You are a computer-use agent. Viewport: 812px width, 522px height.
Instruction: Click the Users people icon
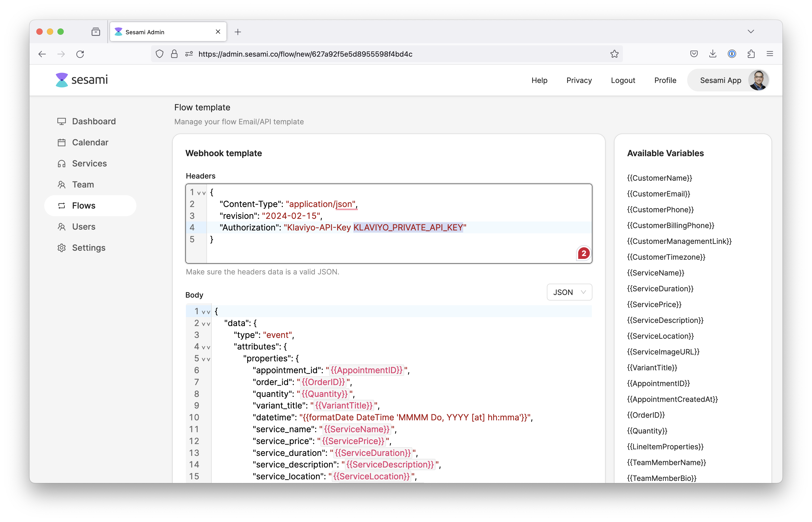point(62,227)
